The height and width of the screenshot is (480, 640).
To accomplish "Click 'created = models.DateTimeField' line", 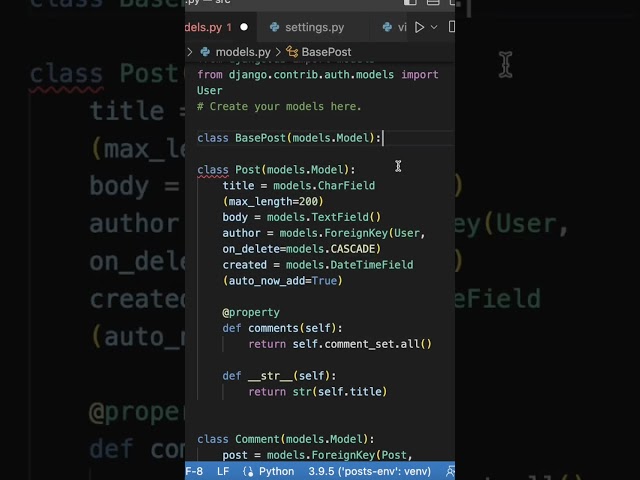I will coord(318,265).
